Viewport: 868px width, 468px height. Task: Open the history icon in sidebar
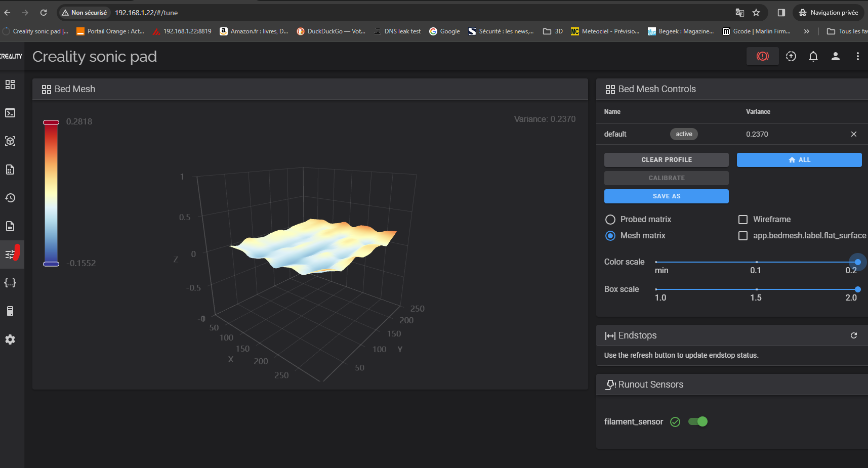point(10,198)
